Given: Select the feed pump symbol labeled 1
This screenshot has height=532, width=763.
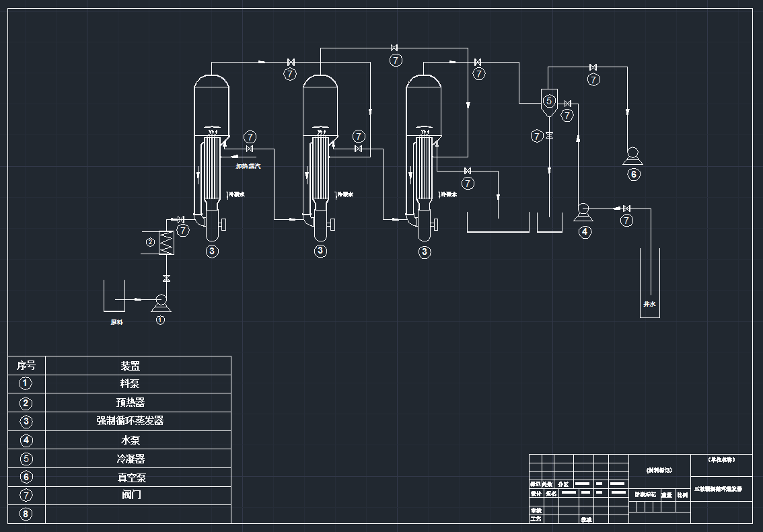Looking at the screenshot, I should [161, 303].
